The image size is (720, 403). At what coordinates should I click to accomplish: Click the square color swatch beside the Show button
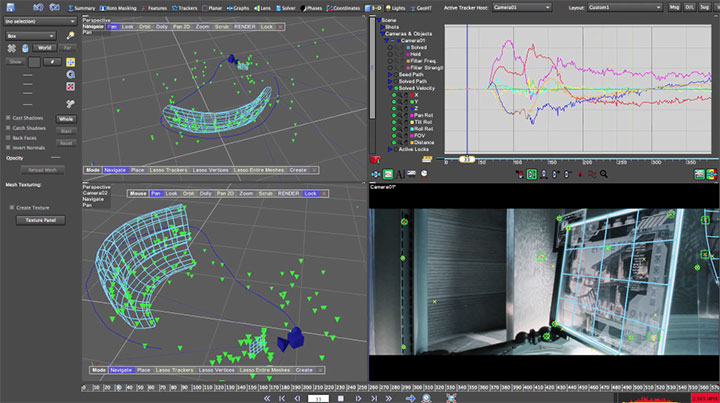pos(34,62)
